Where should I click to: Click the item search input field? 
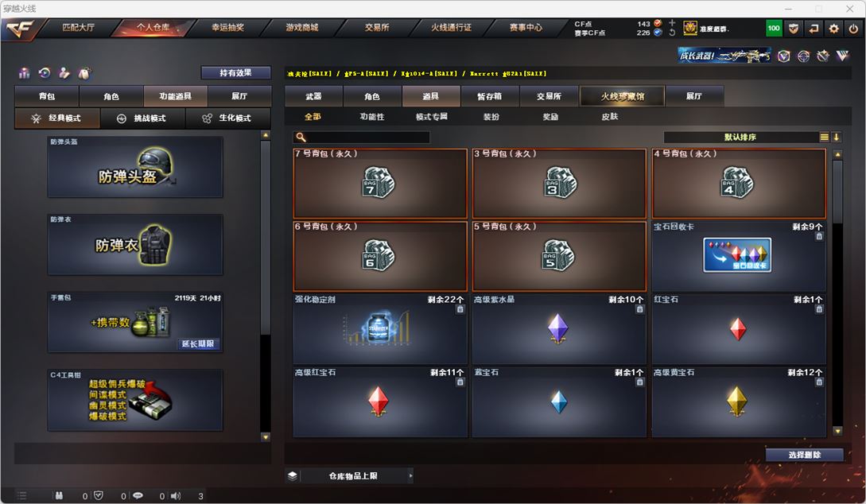click(x=361, y=137)
